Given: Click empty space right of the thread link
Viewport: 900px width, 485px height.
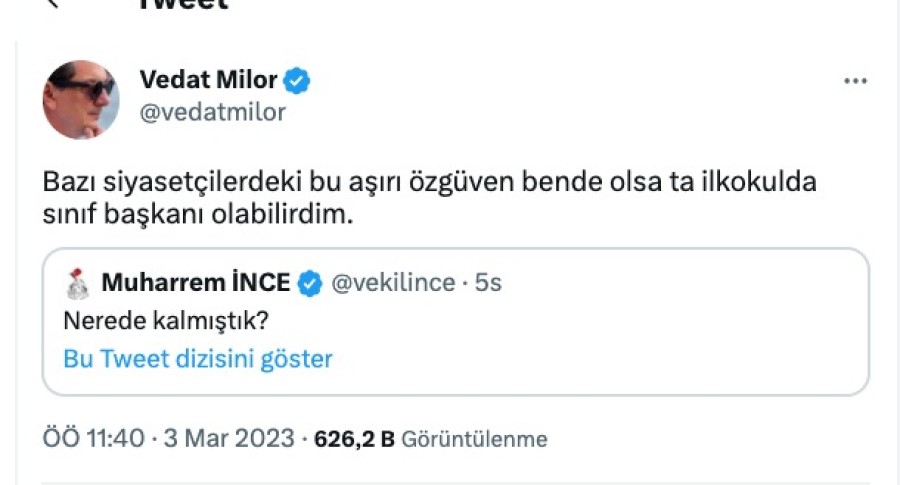Looking at the screenshot, I should [600, 359].
